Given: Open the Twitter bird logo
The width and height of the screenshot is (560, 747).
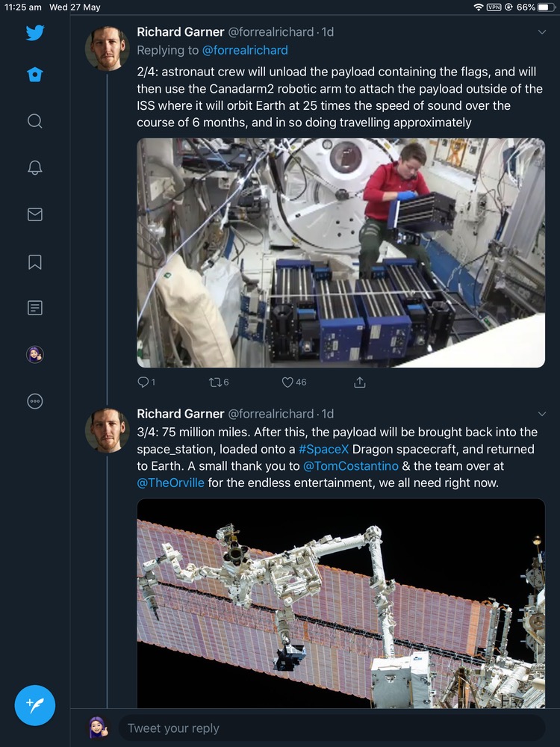Looking at the screenshot, I should point(34,33).
